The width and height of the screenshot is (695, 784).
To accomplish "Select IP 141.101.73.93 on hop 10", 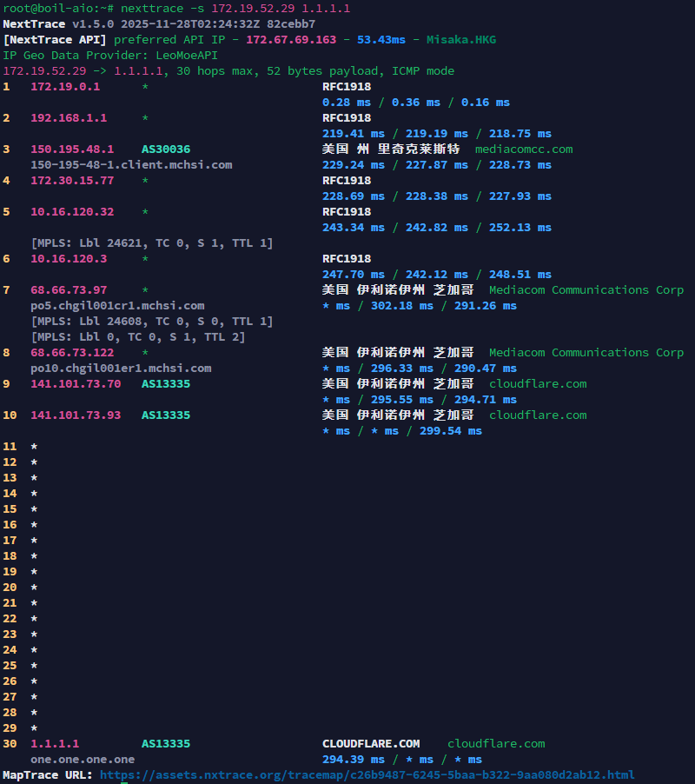I will coord(76,415).
